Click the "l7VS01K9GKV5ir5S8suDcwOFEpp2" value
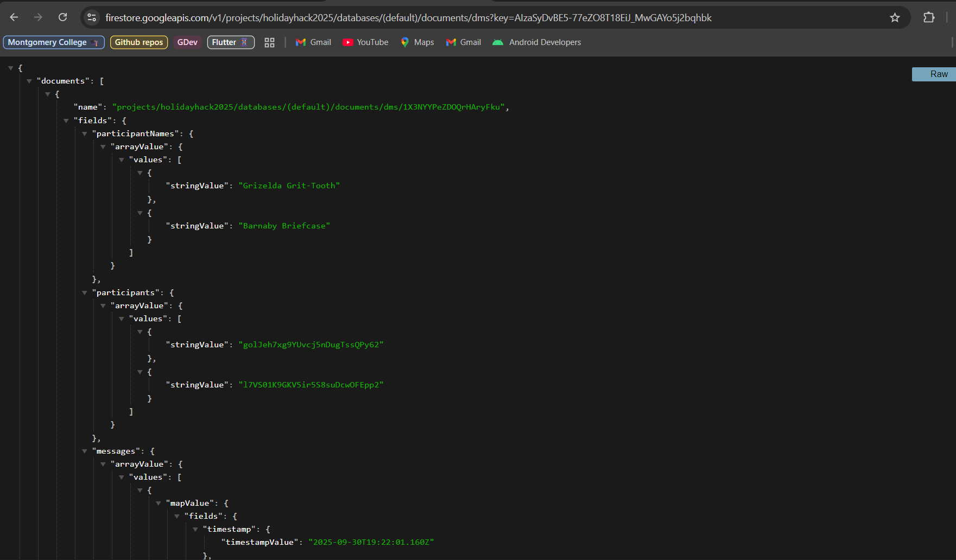 [x=311, y=385]
